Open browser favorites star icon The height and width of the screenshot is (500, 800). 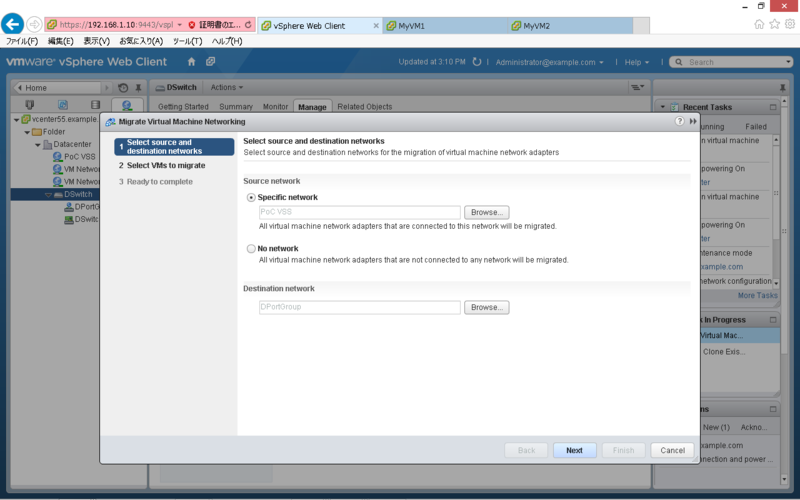(774, 24)
